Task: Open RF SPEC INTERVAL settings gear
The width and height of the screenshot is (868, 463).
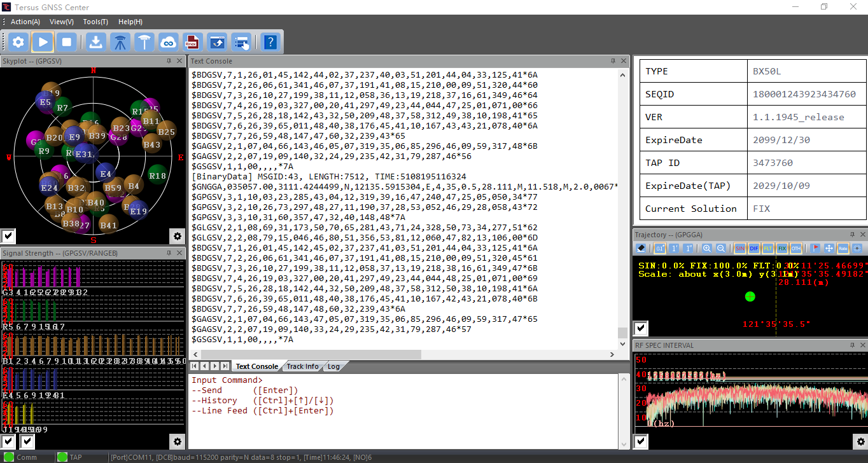Action: pos(860,441)
